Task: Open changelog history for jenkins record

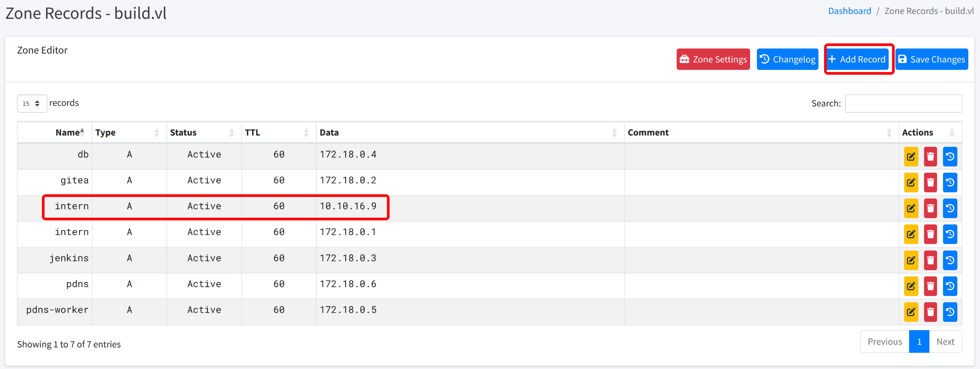Action: point(949,260)
